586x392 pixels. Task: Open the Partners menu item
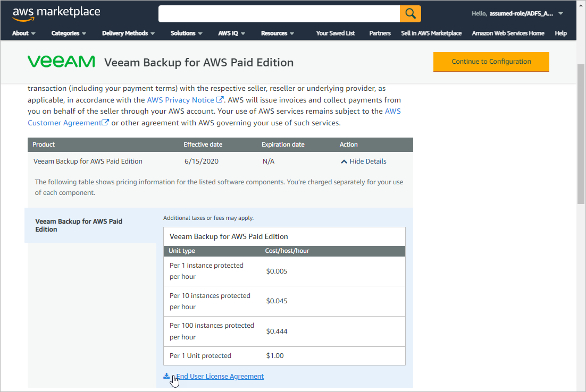(380, 33)
